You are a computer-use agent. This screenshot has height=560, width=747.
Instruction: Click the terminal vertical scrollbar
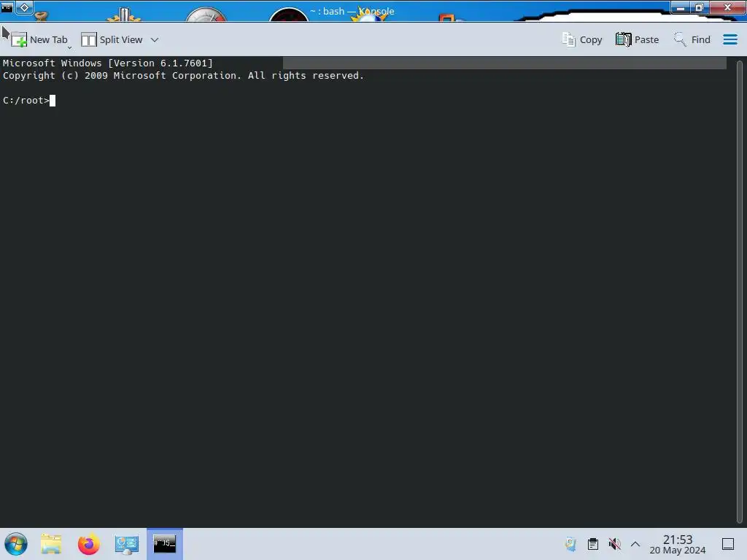click(x=740, y=291)
